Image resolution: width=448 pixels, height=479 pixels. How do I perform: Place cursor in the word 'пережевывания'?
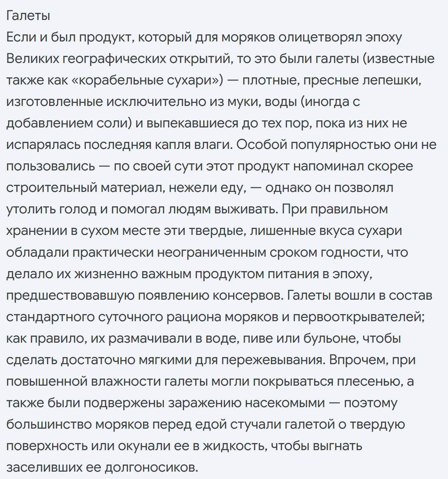pos(272,360)
